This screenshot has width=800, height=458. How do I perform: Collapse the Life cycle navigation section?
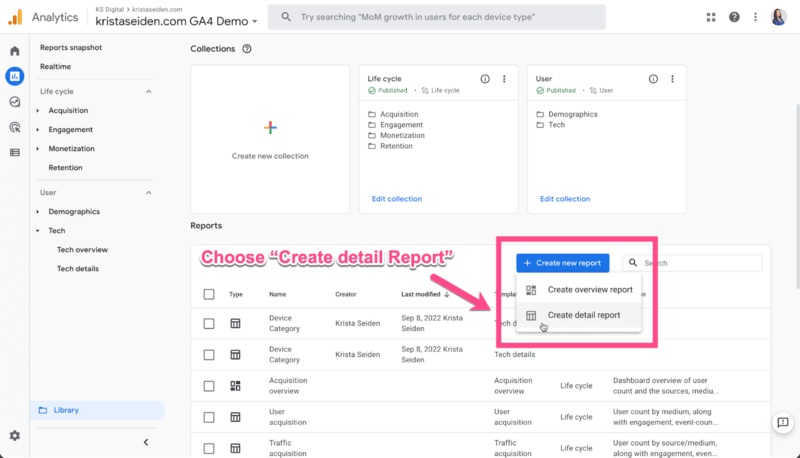tap(149, 91)
